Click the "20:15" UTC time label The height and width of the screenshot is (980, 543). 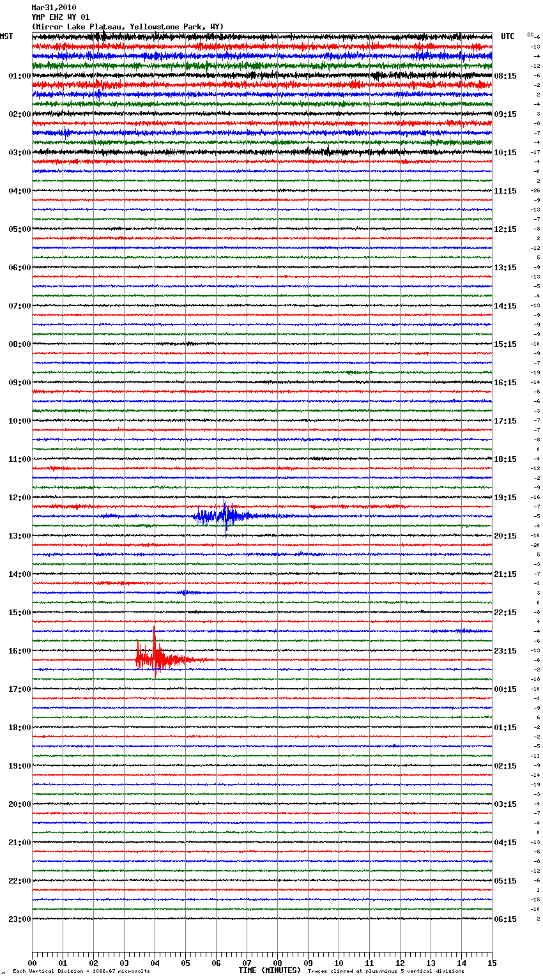click(505, 536)
